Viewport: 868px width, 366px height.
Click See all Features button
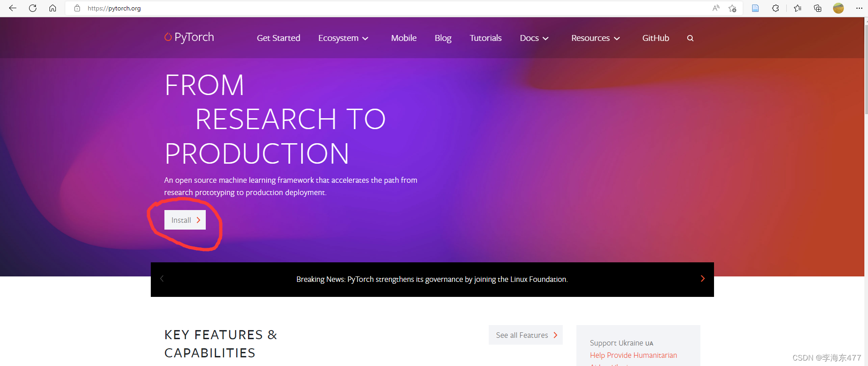(x=526, y=335)
